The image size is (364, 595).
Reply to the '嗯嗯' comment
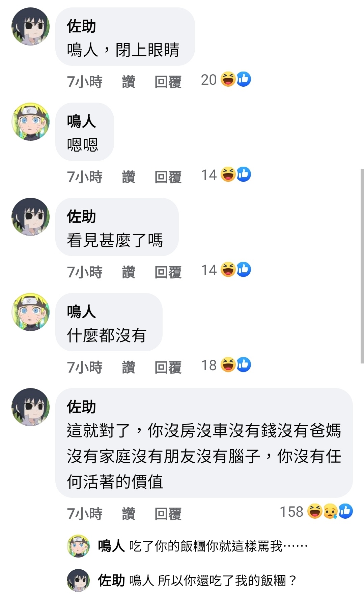[x=168, y=177]
